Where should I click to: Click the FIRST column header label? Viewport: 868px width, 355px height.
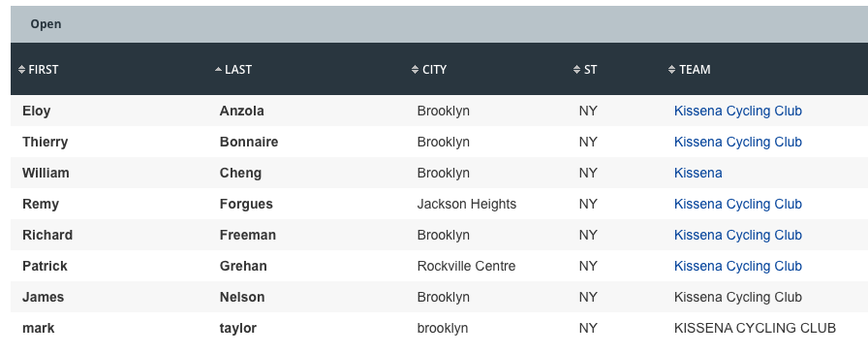44,69
